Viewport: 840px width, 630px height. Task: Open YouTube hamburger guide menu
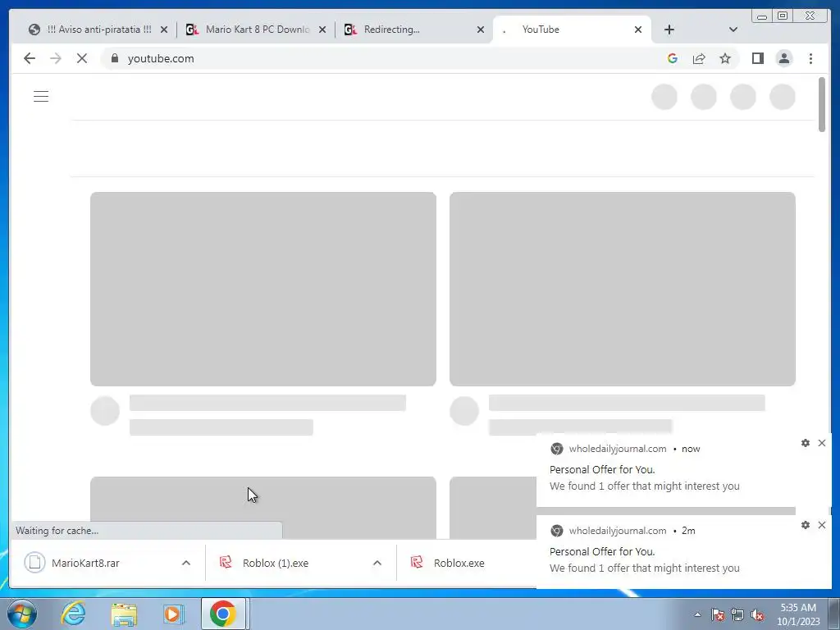[41, 97]
